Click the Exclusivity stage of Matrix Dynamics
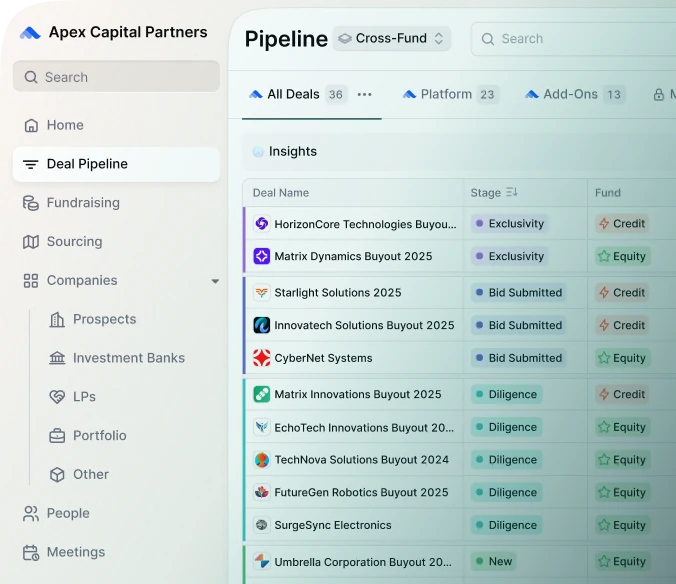 pos(510,256)
